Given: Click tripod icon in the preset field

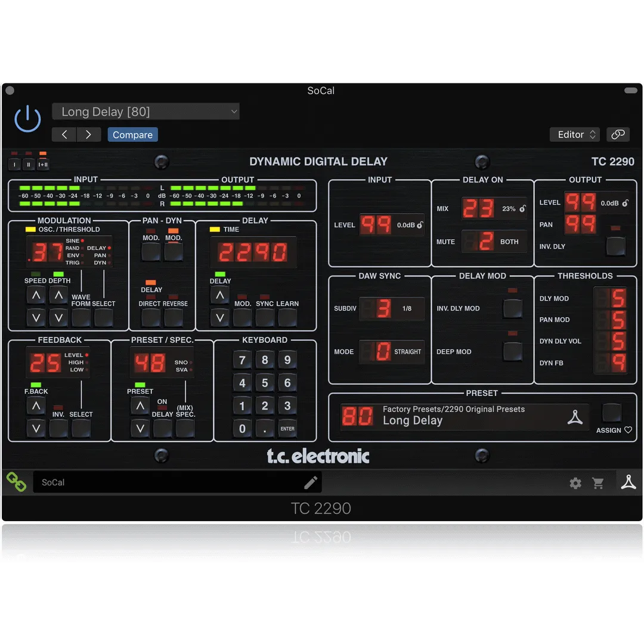Looking at the screenshot, I should pos(575,417).
